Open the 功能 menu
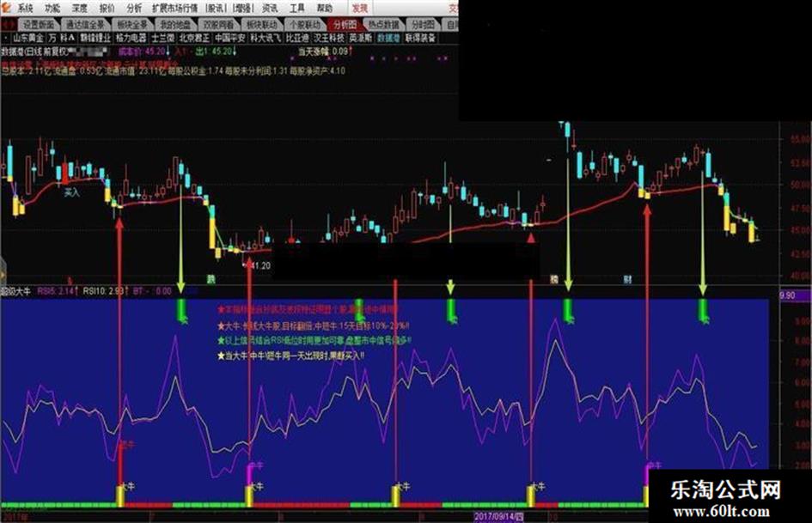This screenshot has height=523, width=812. [52, 8]
